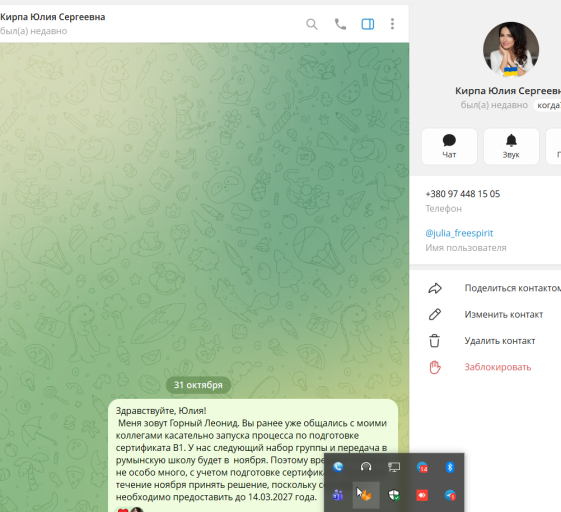Open the Microsoft Teams tray icon
This screenshot has width=561, height=512.
(338, 495)
